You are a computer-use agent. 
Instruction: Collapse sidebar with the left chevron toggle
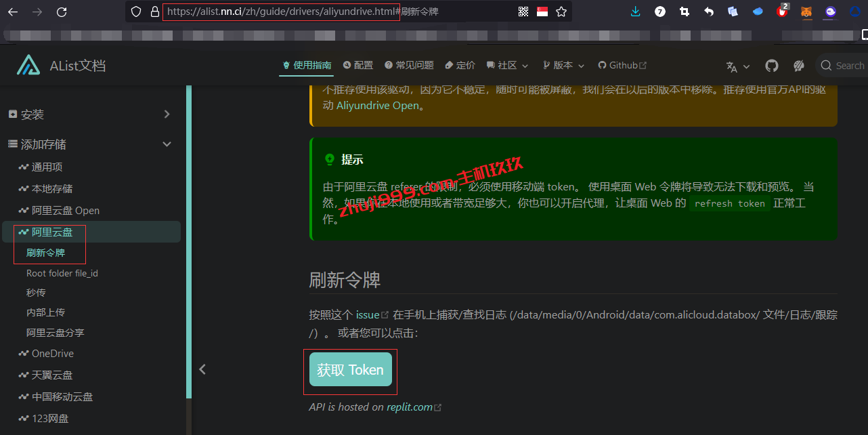(202, 369)
